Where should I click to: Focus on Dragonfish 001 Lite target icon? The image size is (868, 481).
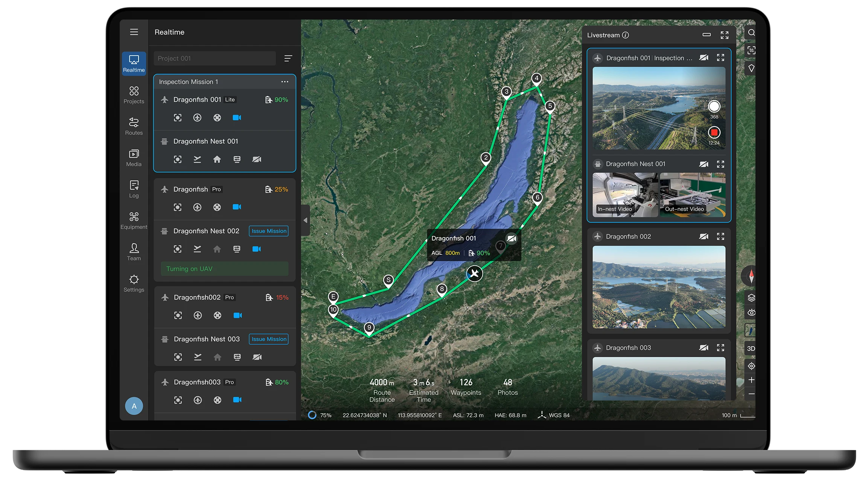178,118
